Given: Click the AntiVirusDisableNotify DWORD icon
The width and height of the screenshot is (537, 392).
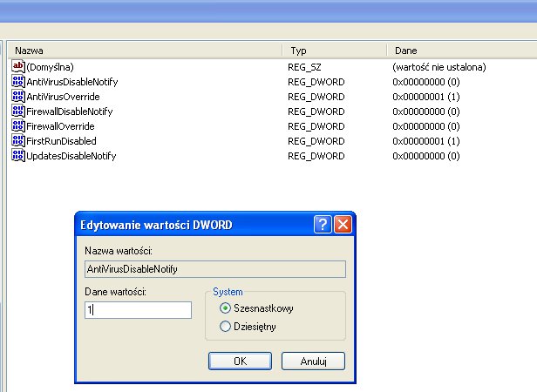Looking at the screenshot, I should (18, 81).
